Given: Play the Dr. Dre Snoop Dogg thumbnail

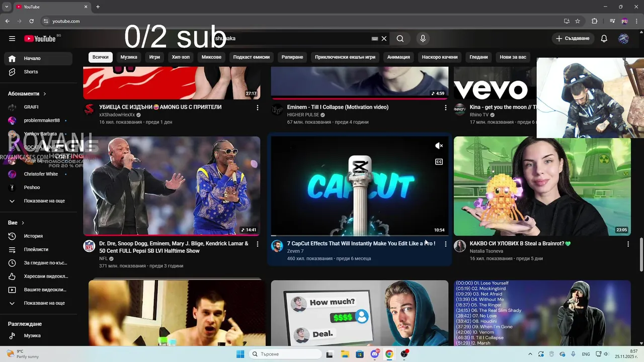Looking at the screenshot, I should click(x=172, y=186).
